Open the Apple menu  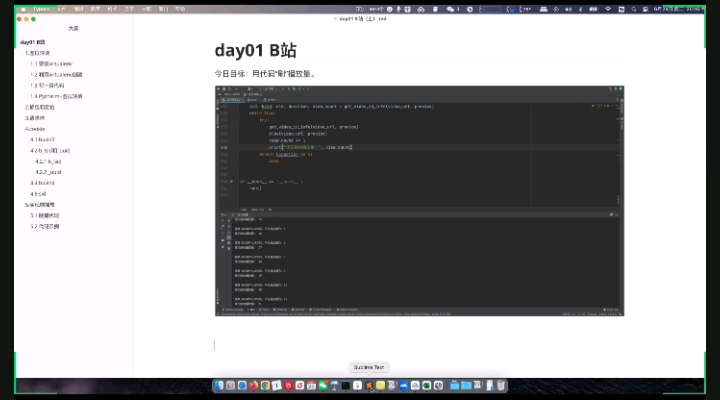click(x=23, y=9)
